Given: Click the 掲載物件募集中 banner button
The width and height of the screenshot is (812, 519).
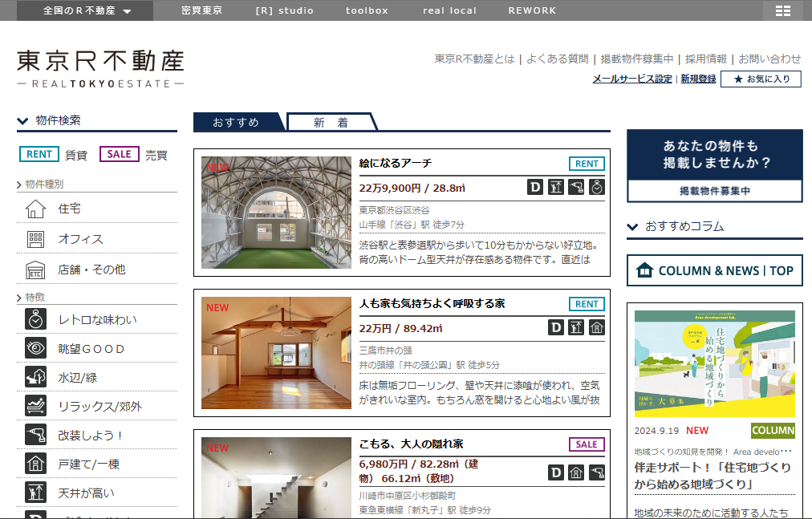Looking at the screenshot, I should [714, 191].
